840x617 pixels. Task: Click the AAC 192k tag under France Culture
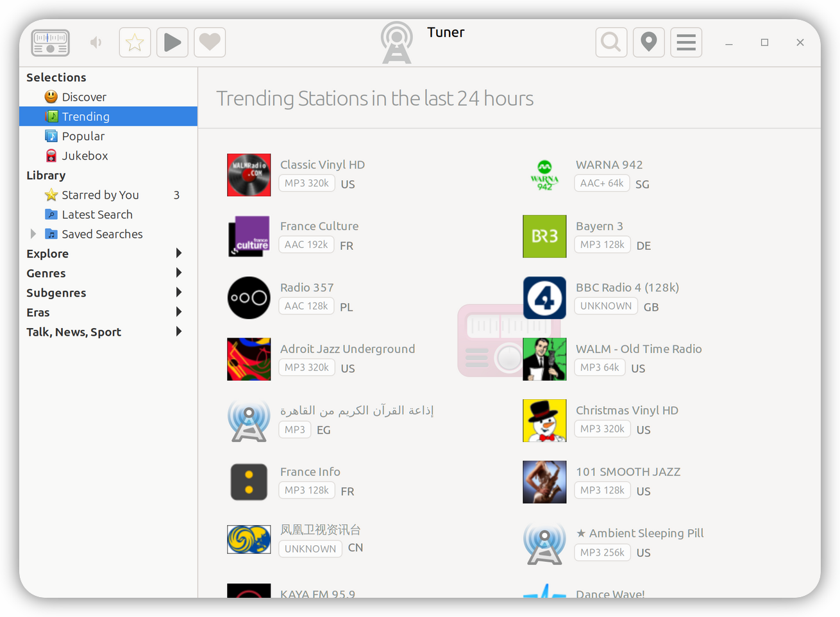(307, 245)
